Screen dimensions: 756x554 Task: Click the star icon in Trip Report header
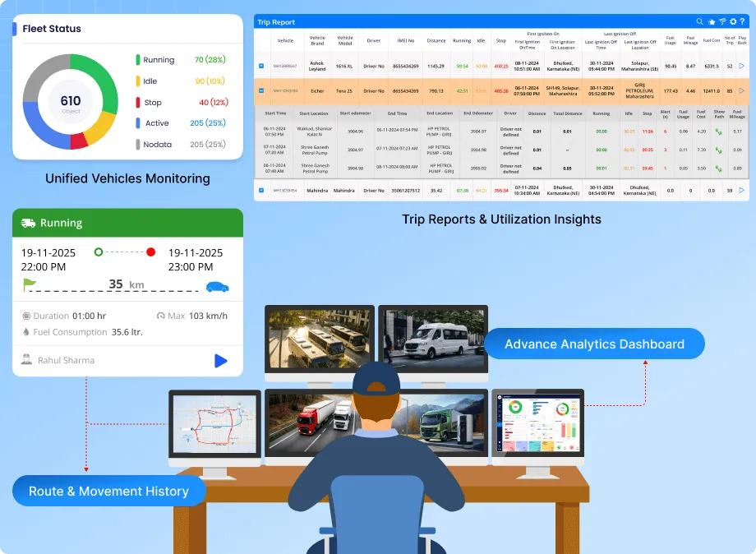tap(711, 21)
